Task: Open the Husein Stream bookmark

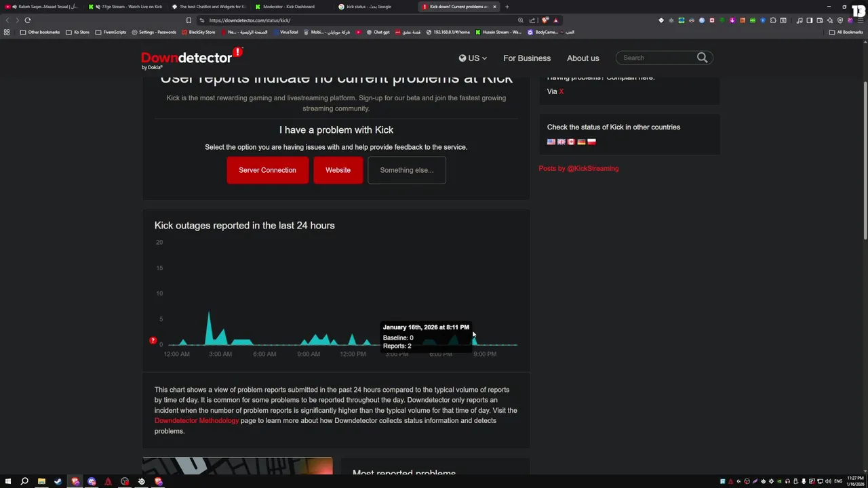Action: point(498,32)
